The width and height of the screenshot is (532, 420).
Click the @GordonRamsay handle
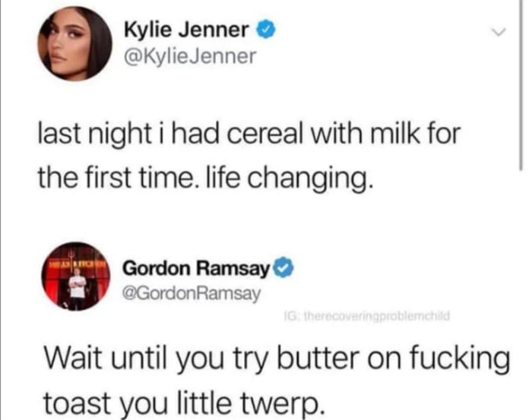(192, 294)
